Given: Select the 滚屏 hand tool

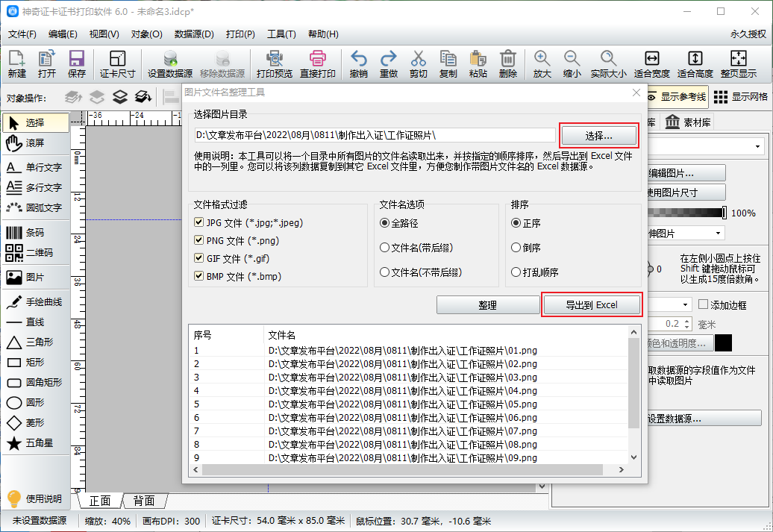Looking at the screenshot, I should click(x=36, y=143).
